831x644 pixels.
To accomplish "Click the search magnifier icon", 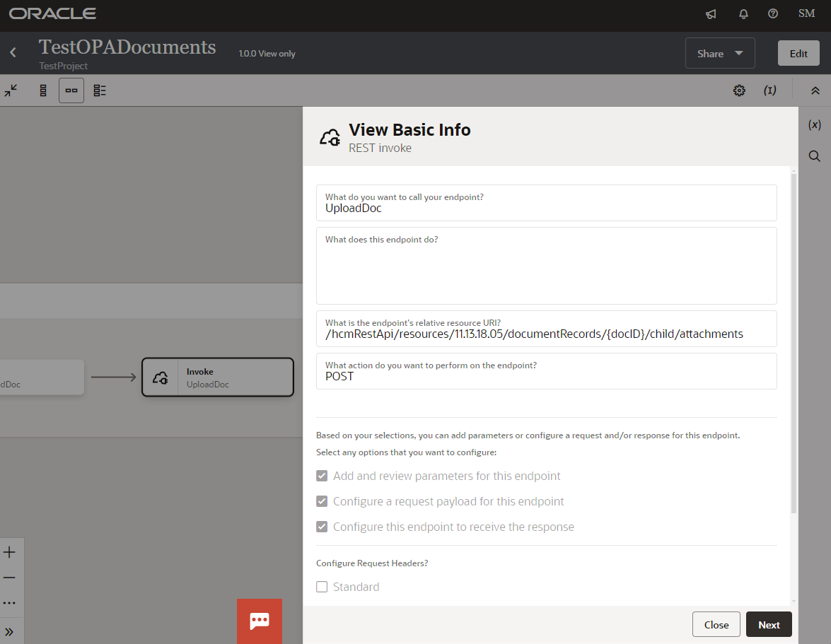I will (x=814, y=156).
